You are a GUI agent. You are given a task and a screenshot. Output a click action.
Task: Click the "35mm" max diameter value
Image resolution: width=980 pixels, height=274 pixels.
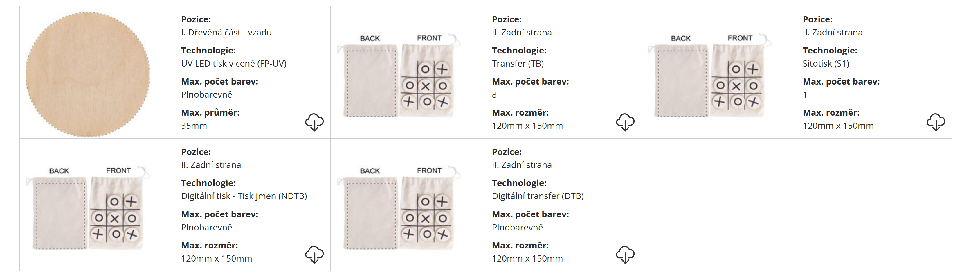[194, 126]
